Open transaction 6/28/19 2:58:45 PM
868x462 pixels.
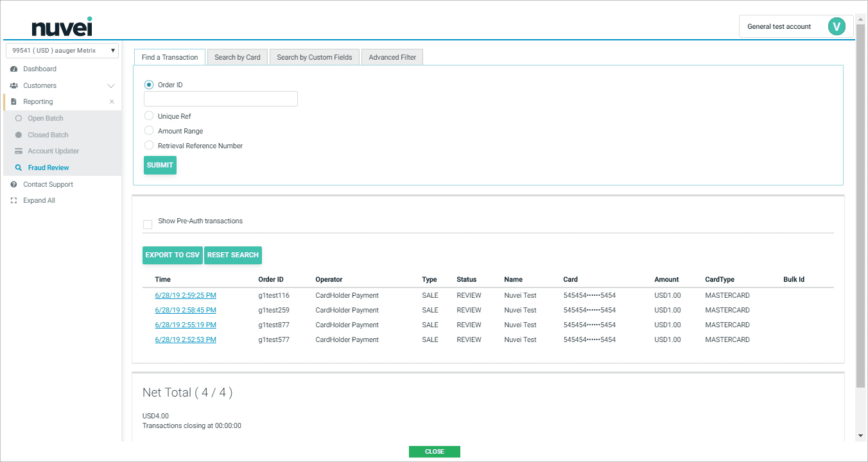(186, 310)
